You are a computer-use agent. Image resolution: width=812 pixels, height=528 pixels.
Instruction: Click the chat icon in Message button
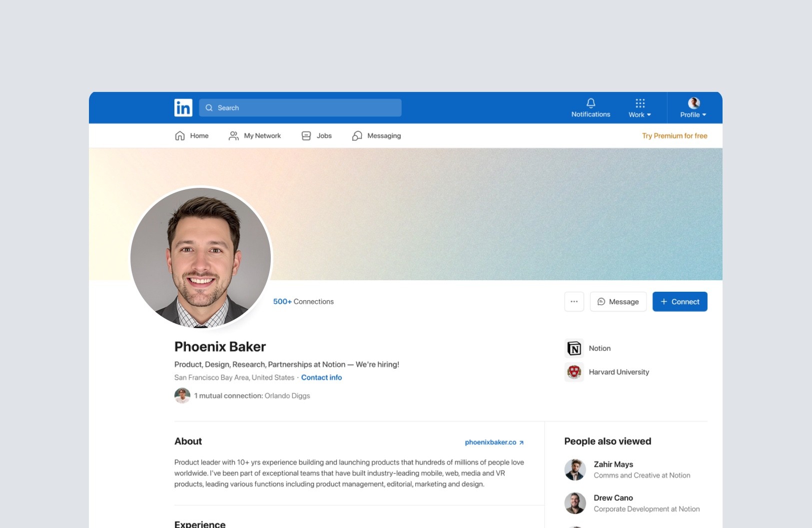[x=601, y=302]
